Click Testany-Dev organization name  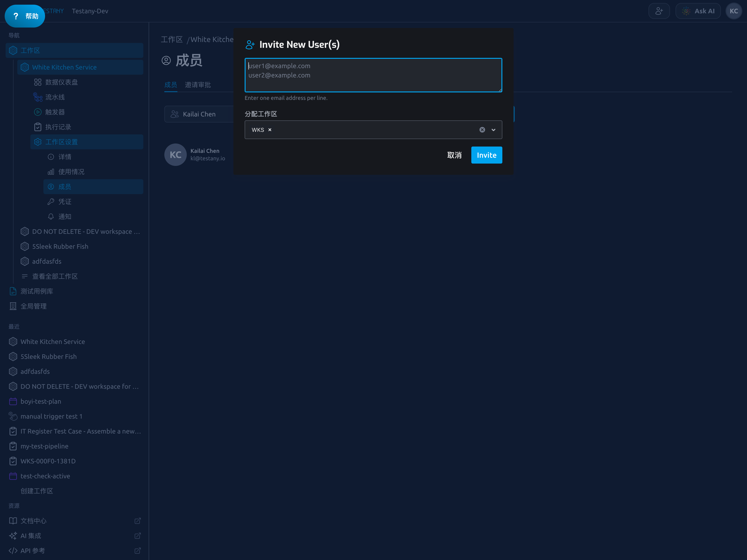click(x=90, y=11)
